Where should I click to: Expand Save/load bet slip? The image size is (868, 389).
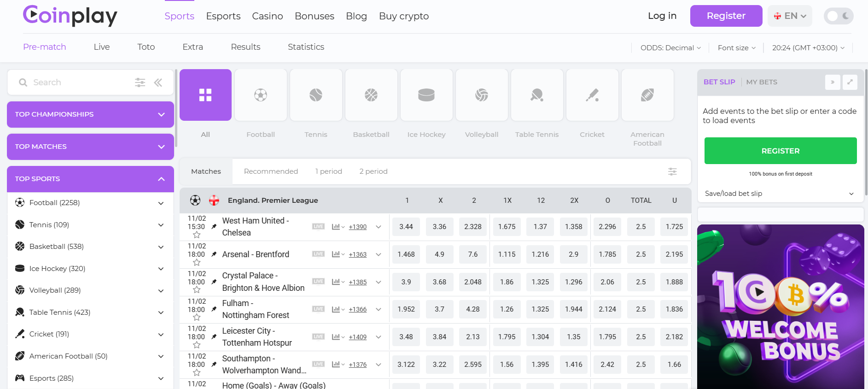(x=780, y=194)
